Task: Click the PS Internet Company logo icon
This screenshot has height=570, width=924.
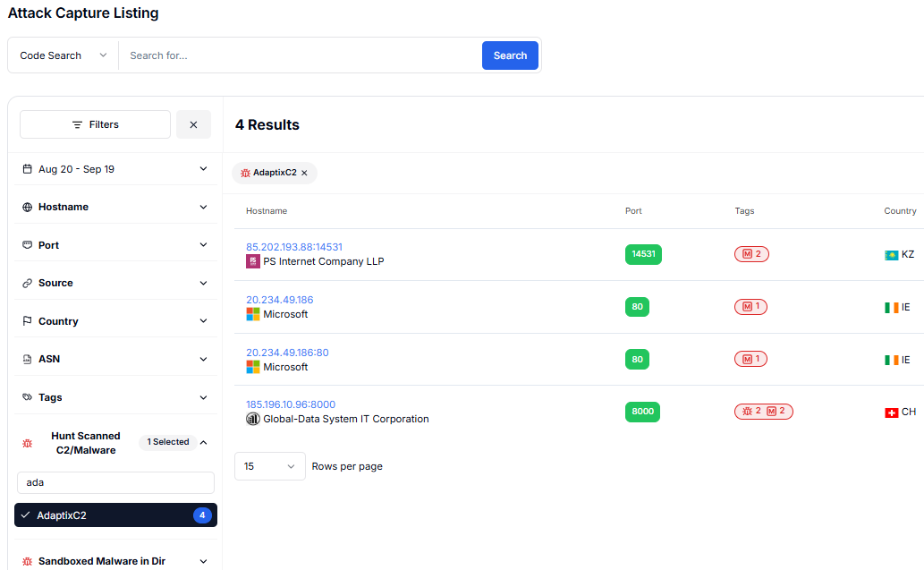Action: [252, 261]
